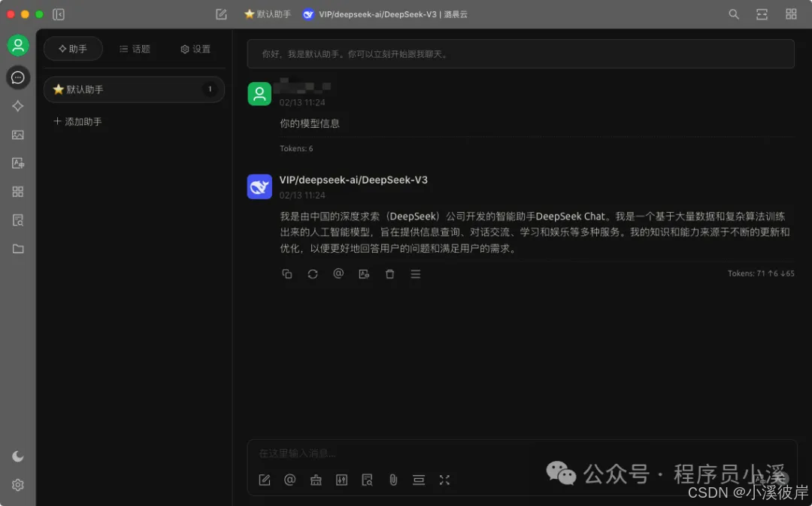Open the chat assistants page icon
This screenshot has width=812, height=506.
[18, 77]
